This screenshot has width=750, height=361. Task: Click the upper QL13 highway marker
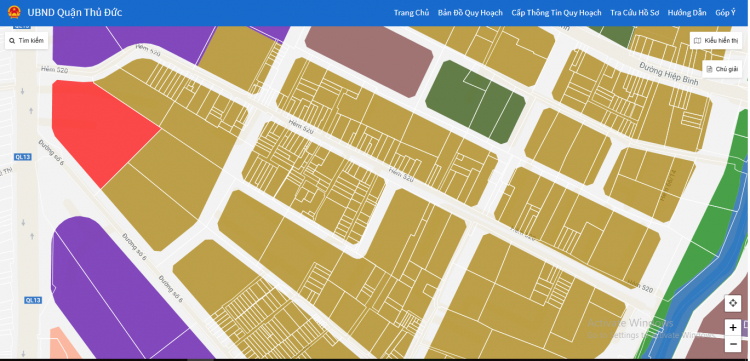(x=22, y=157)
